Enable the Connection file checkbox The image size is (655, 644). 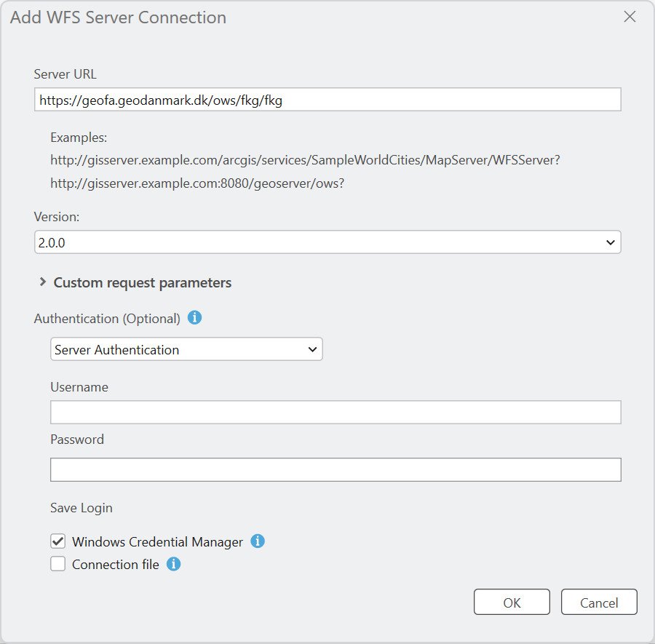[x=58, y=564]
